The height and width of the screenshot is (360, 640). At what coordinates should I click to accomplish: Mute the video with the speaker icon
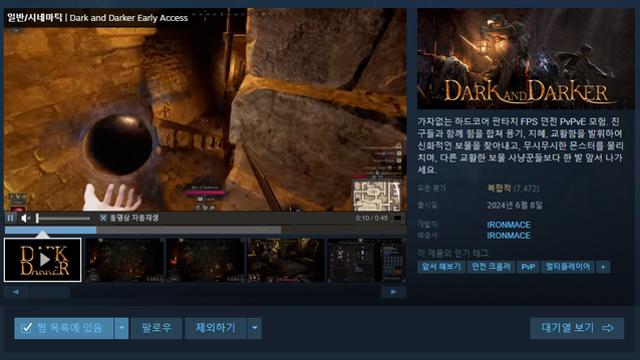click(25, 218)
